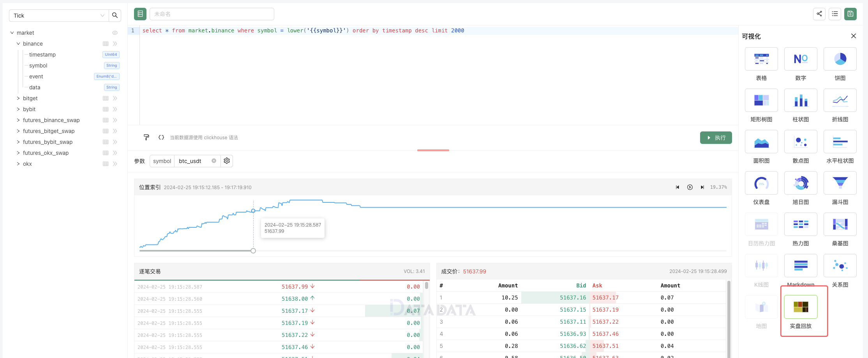Clear the btc_usdt parameter value
The width and height of the screenshot is (868, 358).
214,161
